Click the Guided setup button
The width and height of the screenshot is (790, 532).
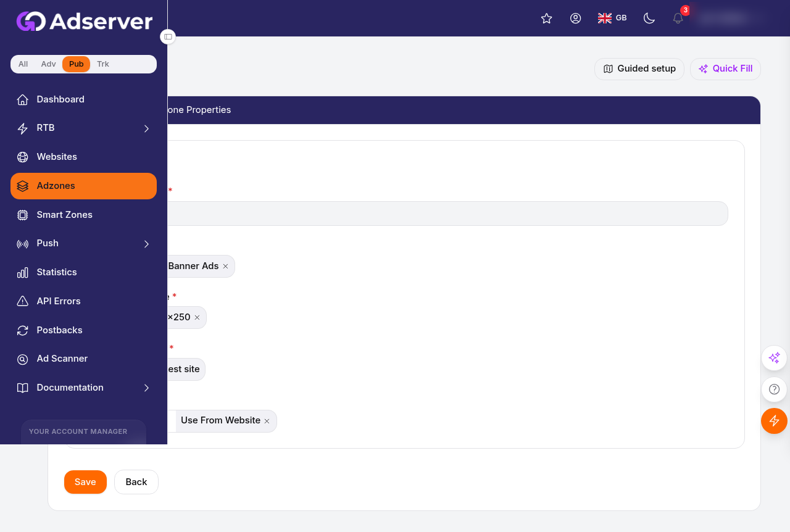click(x=639, y=69)
